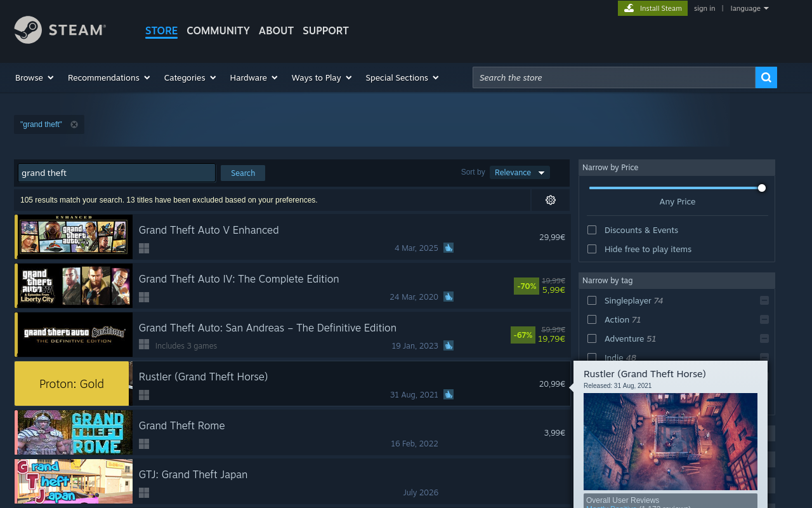This screenshot has width=812, height=508.
Task: Click the Install Steam download icon
Action: 629,8
